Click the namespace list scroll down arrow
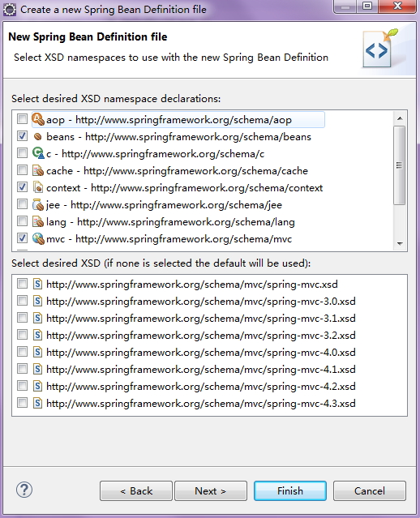 (400, 243)
